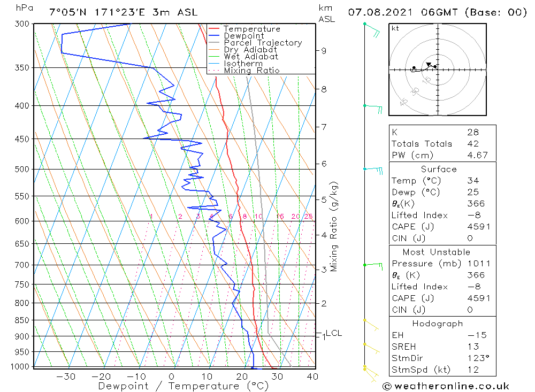Click the 'Hodograph' section heading

(x=437, y=324)
